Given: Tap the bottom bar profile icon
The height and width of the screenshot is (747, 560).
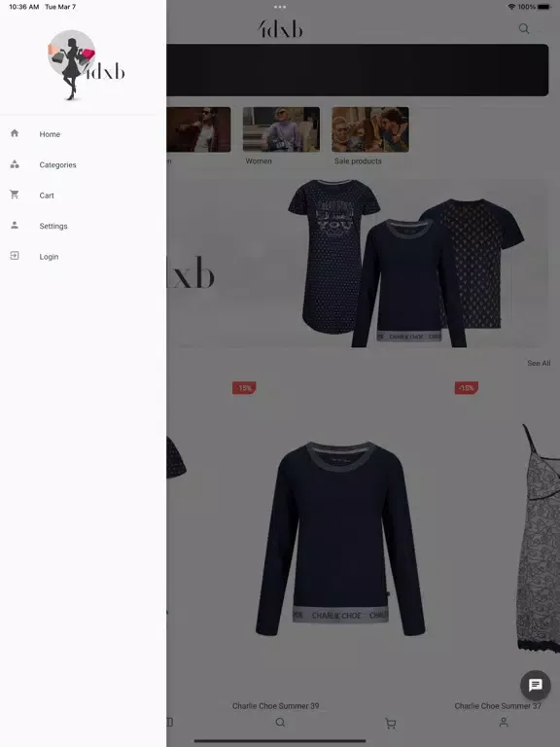Looking at the screenshot, I should coord(504,723).
